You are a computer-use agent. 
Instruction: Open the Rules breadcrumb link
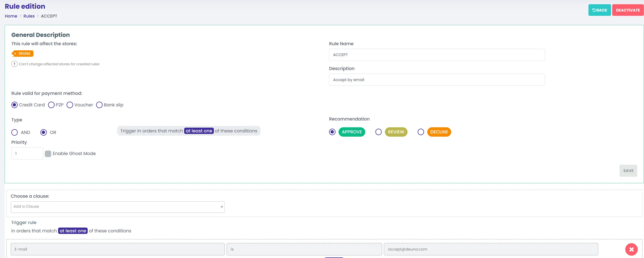pos(29,16)
